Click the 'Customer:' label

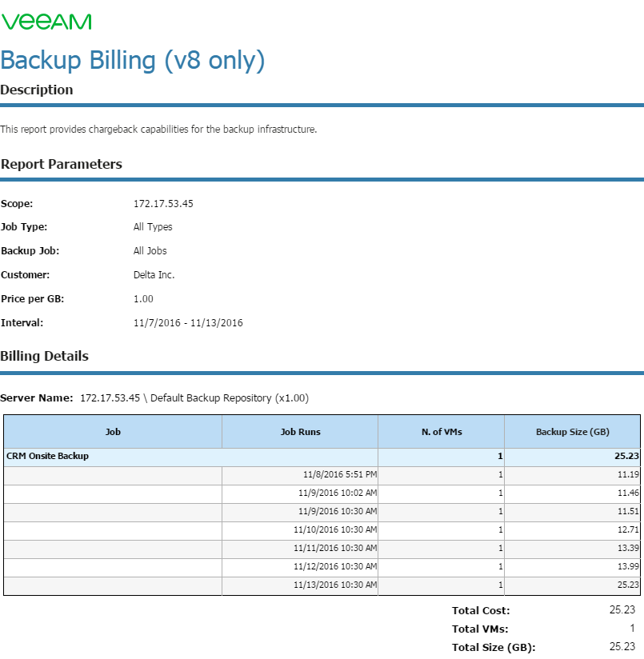(26, 275)
